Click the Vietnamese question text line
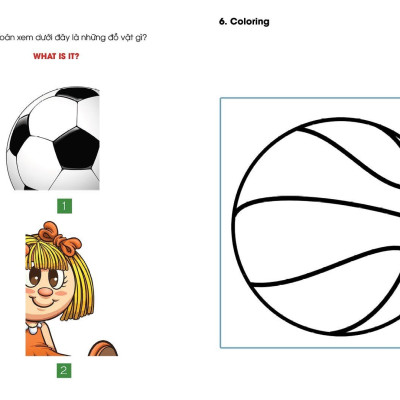The height and width of the screenshot is (400, 400). tap(73, 37)
